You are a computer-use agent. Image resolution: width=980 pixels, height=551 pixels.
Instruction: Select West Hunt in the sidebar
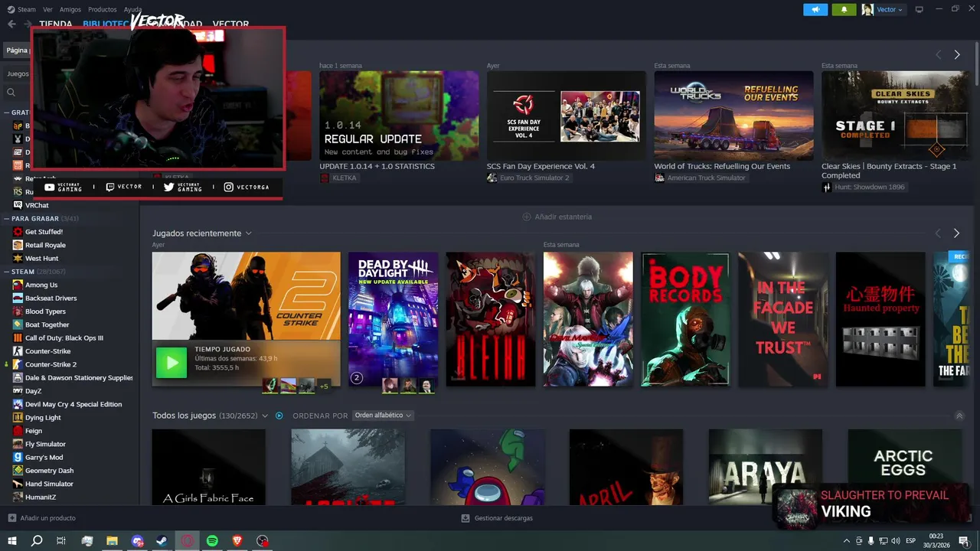tap(41, 259)
